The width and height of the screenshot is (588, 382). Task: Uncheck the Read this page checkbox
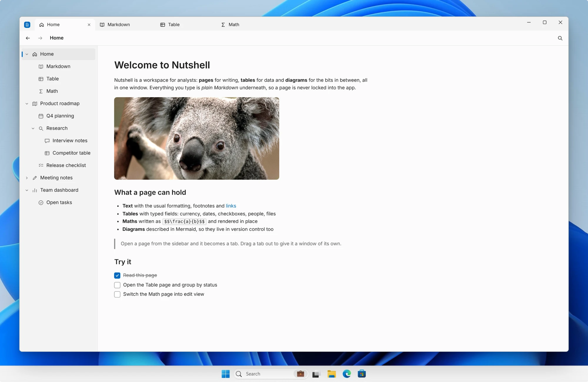point(117,275)
